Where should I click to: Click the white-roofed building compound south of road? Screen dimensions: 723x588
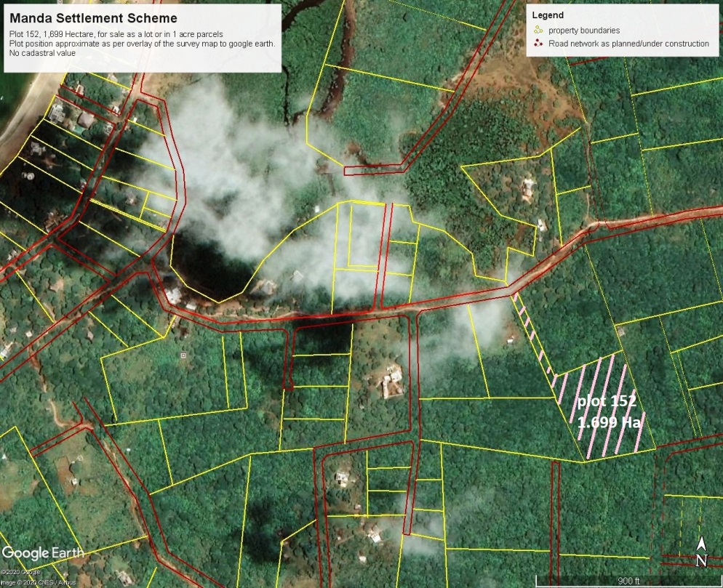393,380
